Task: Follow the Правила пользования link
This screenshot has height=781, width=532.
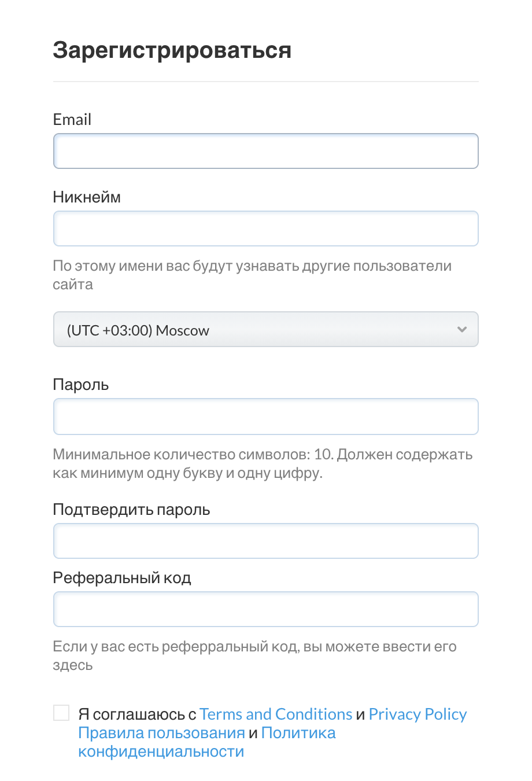Action: (x=161, y=733)
